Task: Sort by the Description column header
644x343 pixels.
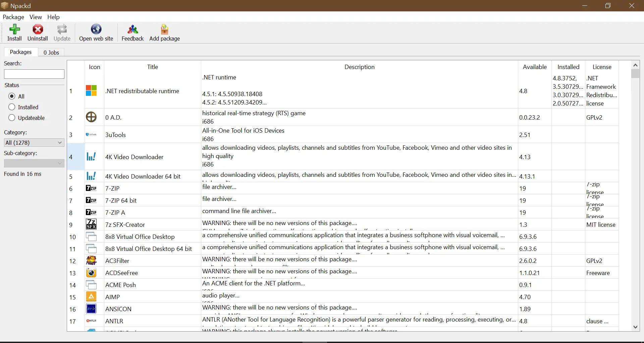Action: point(360,67)
